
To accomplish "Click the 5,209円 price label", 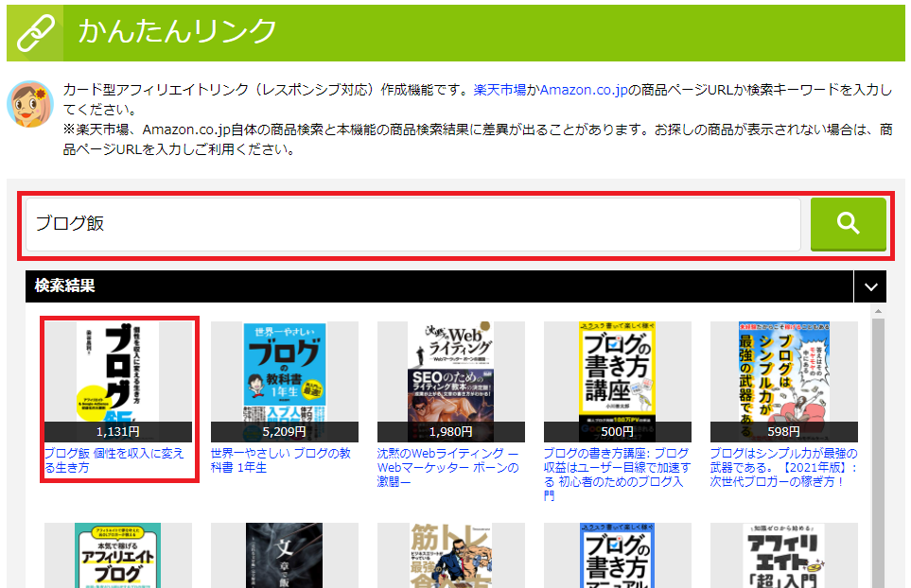I will 284,432.
